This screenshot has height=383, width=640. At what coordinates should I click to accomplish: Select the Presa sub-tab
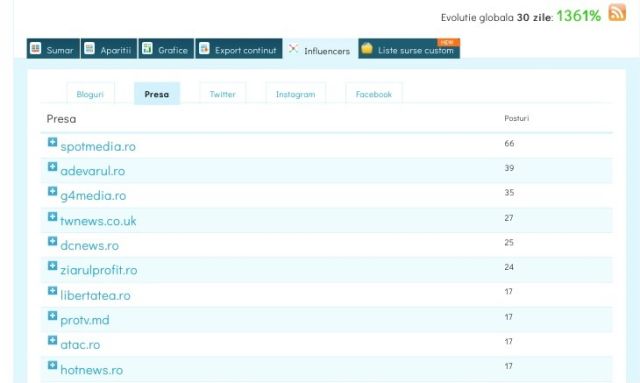157,94
